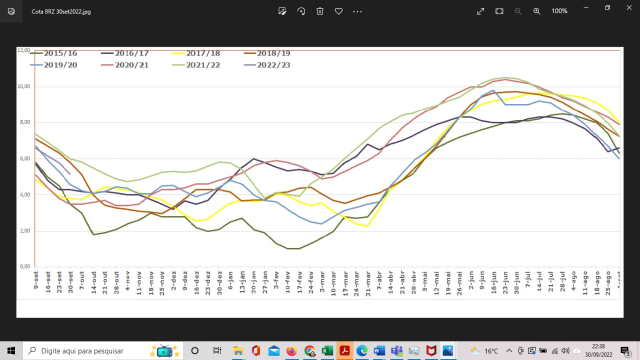Open the weather widget showing 16°C
640x360 pixels.
pyautogui.click(x=484, y=351)
